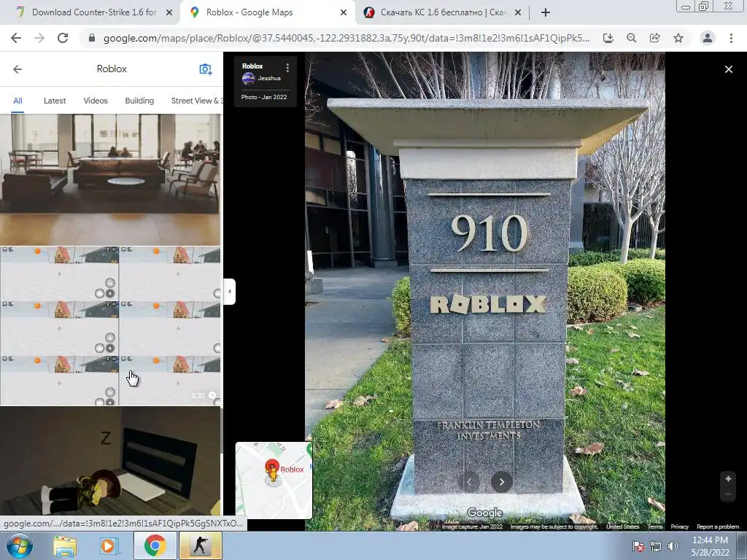Open the Action Center flag icon
The width and height of the screenshot is (747, 560).
click(638, 546)
